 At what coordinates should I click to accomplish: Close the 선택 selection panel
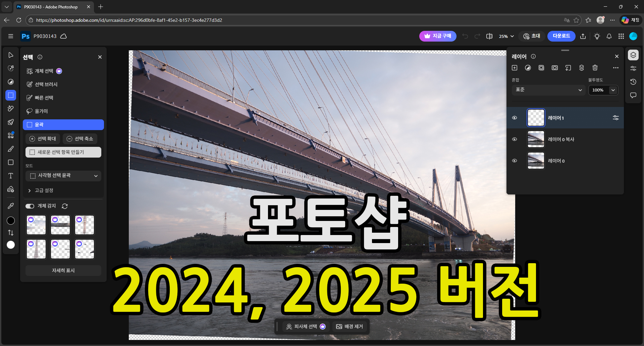(x=100, y=57)
